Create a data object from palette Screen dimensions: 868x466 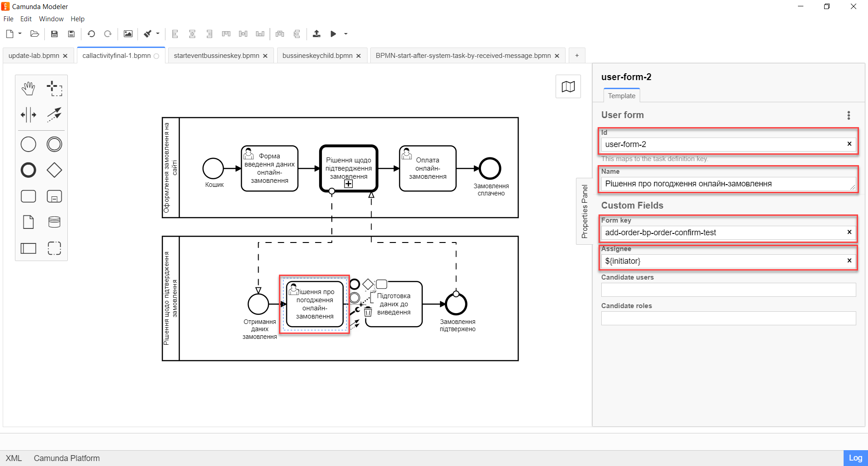[28, 222]
